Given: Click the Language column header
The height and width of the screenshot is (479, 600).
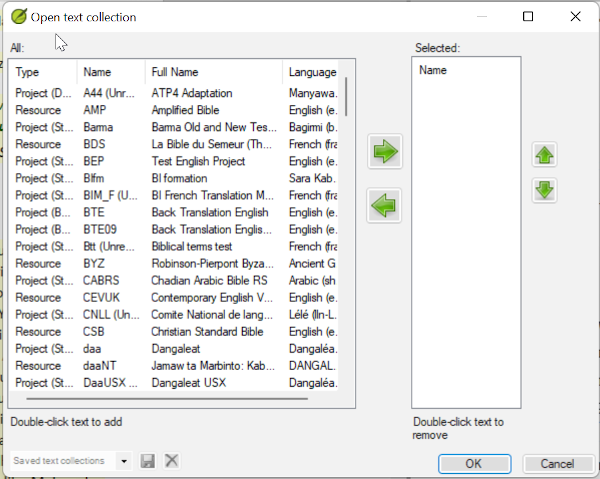Looking at the screenshot, I should (312, 72).
